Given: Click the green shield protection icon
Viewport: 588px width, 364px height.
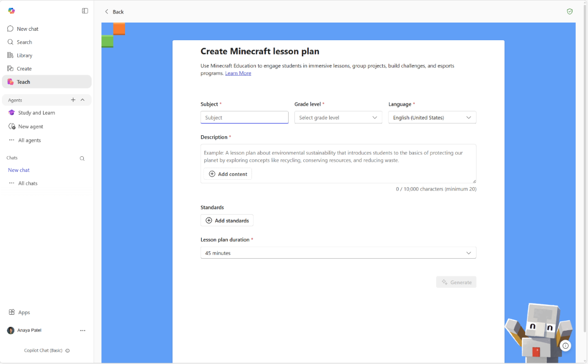Looking at the screenshot, I should point(569,11).
